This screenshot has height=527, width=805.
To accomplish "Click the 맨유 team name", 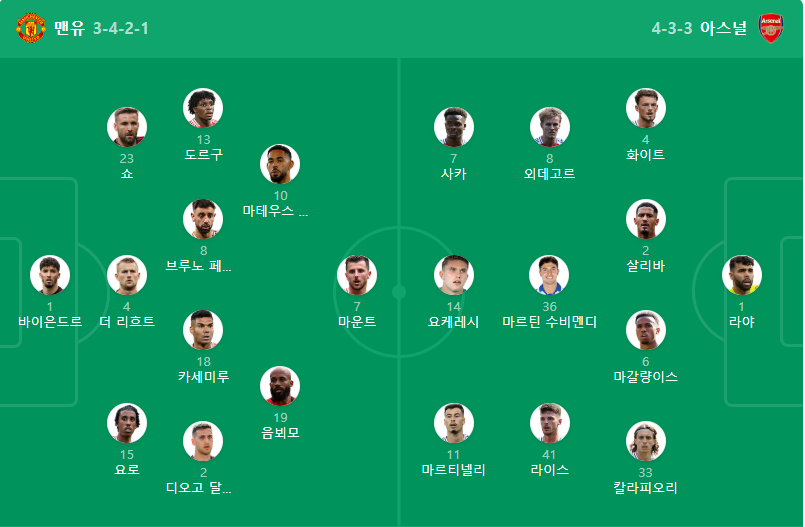I will tap(69, 28).
